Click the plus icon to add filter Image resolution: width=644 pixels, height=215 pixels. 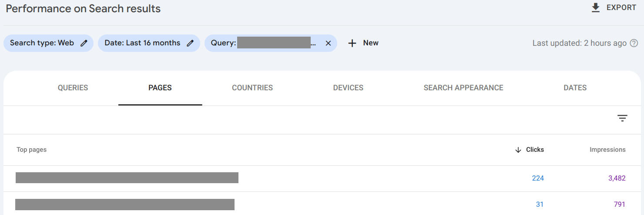click(352, 43)
